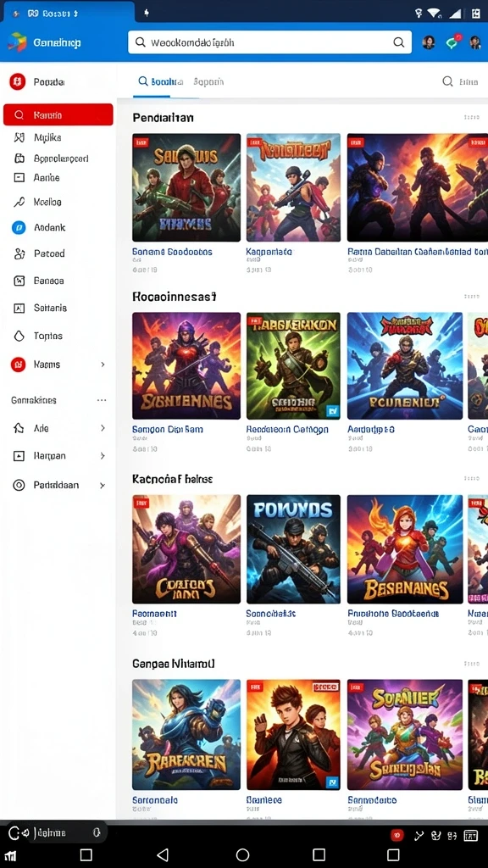488x868 pixels.
Task: Click the 'Eitia' search filter at right of tabs
Action: 460,82
